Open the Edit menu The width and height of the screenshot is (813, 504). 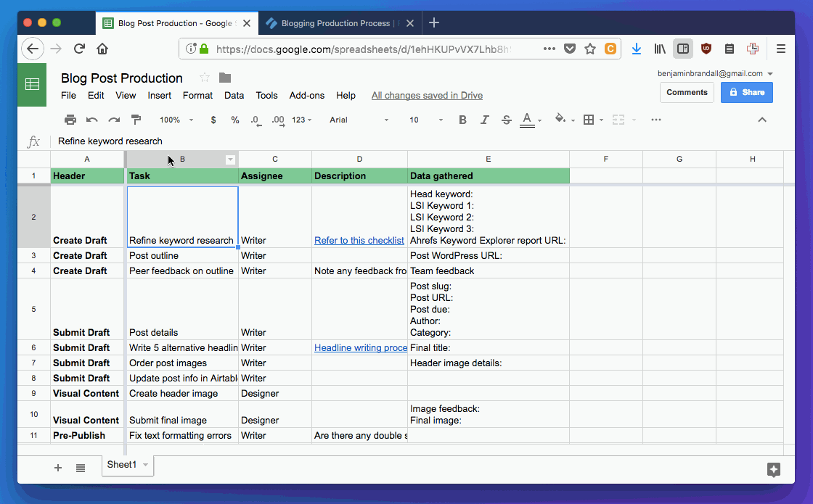coord(96,95)
